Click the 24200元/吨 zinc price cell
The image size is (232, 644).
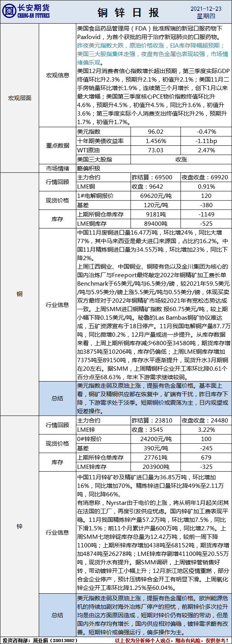pos(156,439)
